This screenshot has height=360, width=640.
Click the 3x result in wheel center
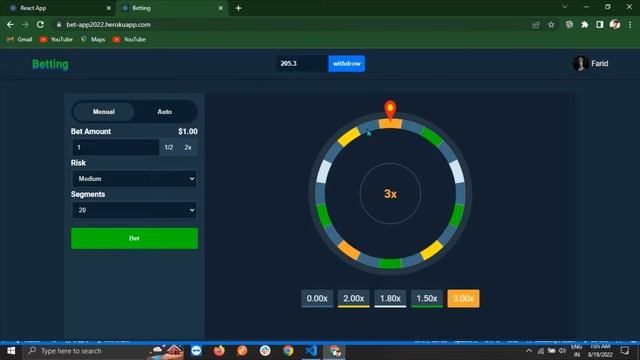coord(390,194)
